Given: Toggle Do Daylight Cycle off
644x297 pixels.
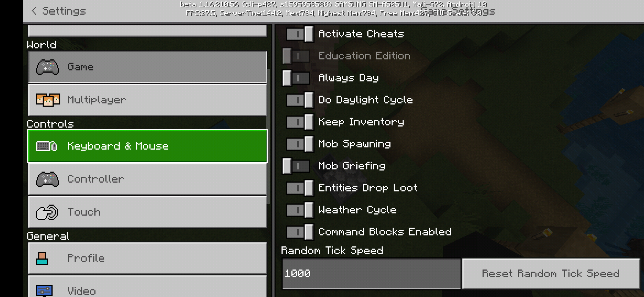Looking at the screenshot, I should tap(300, 100).
